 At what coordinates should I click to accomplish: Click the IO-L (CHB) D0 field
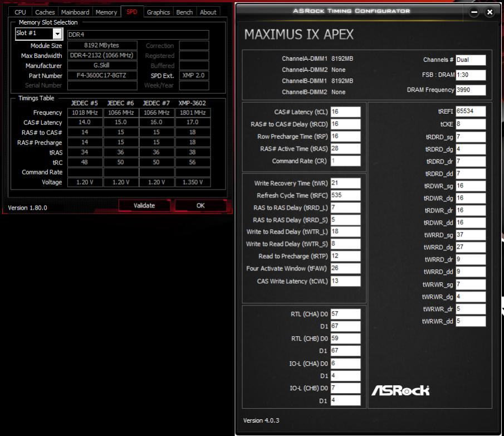point(345,387)
